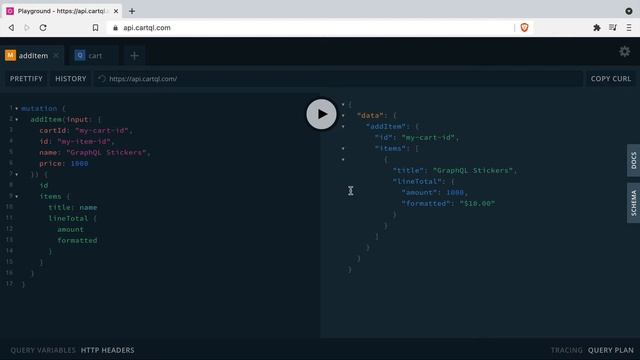The image size is (640, 360).
Task: Open Playground settings gear
Action: coord(624,51)
